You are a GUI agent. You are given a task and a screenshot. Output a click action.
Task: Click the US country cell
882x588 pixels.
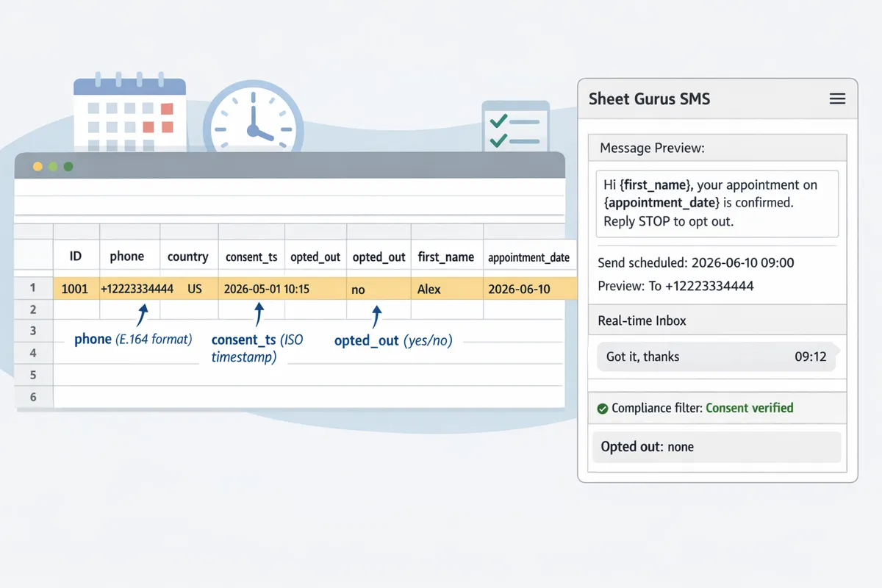click(x=194, y=289)
